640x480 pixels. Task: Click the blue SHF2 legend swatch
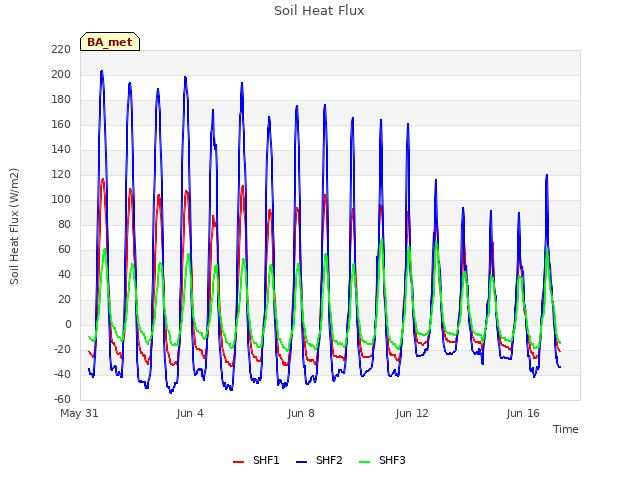pos(301,462)
